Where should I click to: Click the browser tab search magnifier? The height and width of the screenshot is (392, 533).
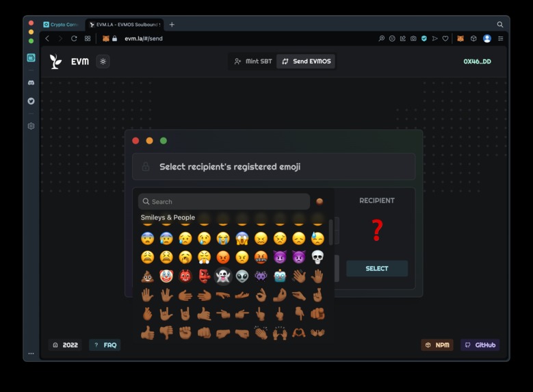(x=500, y=25)
